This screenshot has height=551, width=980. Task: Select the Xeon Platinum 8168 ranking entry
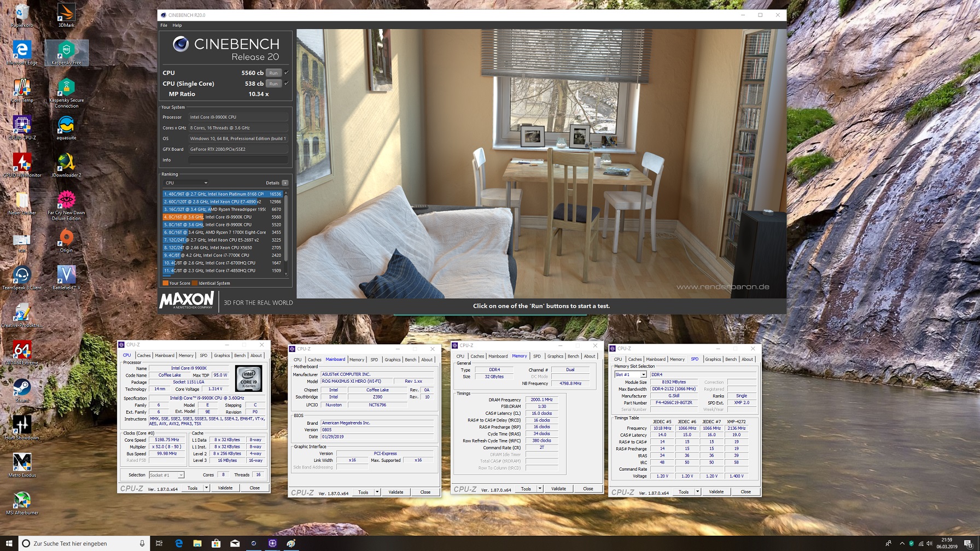click(x=223, y=194)
